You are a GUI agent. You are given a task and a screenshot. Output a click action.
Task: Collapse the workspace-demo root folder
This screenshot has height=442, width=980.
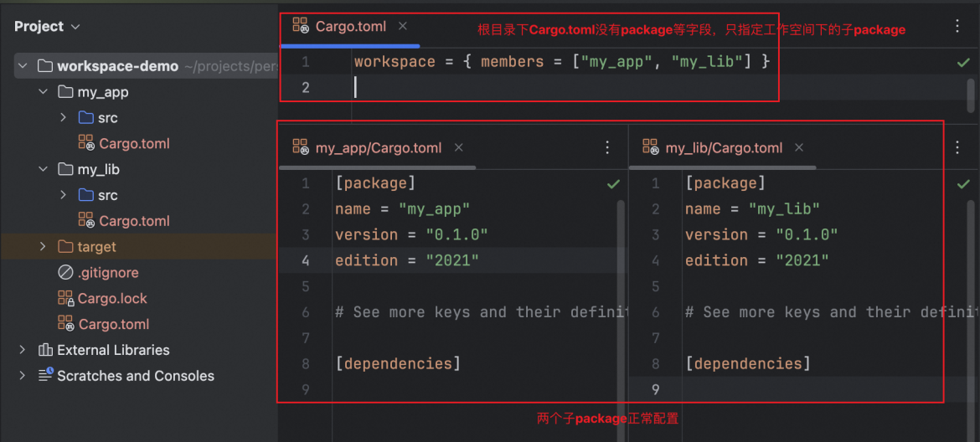(x=23, y=66)
